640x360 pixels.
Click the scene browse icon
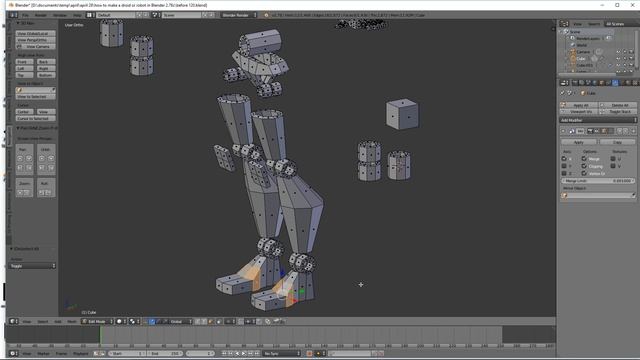coord(156,15)
